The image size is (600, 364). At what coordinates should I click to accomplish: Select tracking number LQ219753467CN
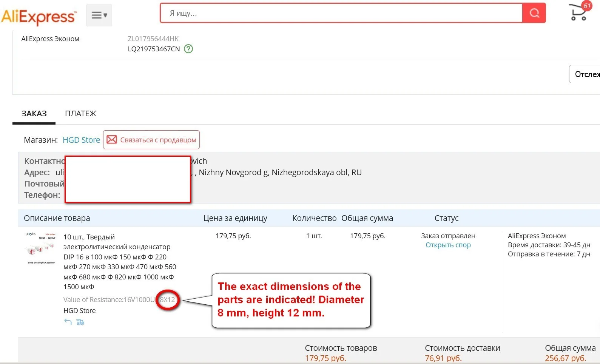coord(154,49)
